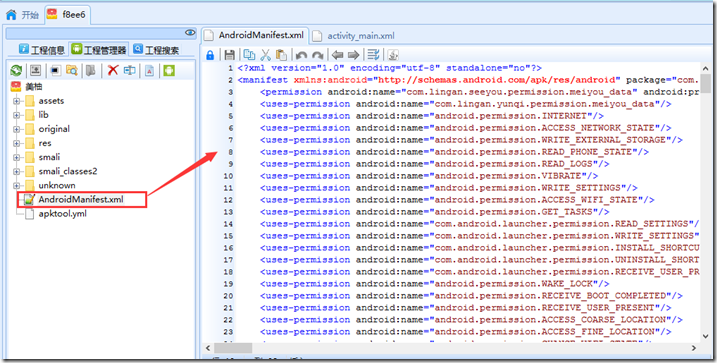Click the upload arrow box icon in project toolbar
The width and height of the screenshot is (717, 363).
(x=35, y=70)
